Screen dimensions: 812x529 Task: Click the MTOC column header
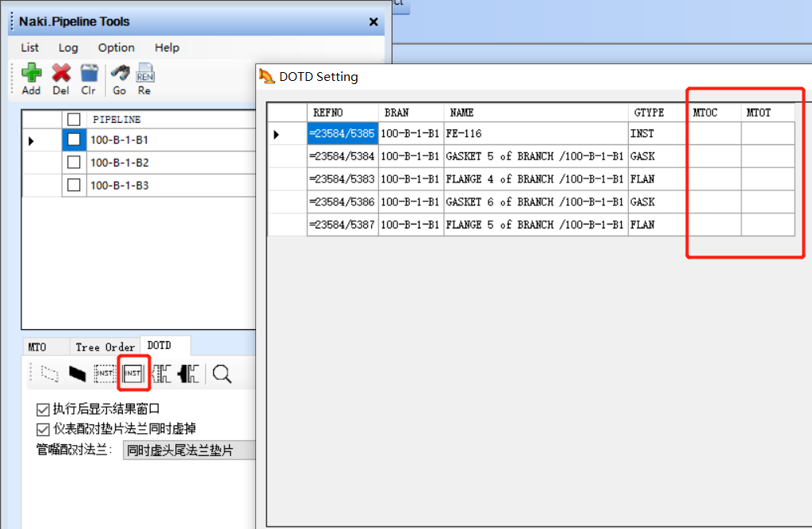(x=714, y=113)
